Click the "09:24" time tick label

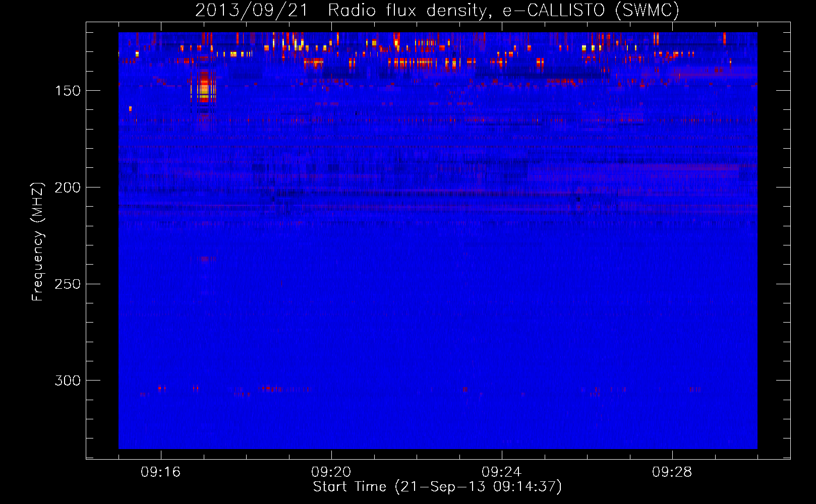coord(501,472)
